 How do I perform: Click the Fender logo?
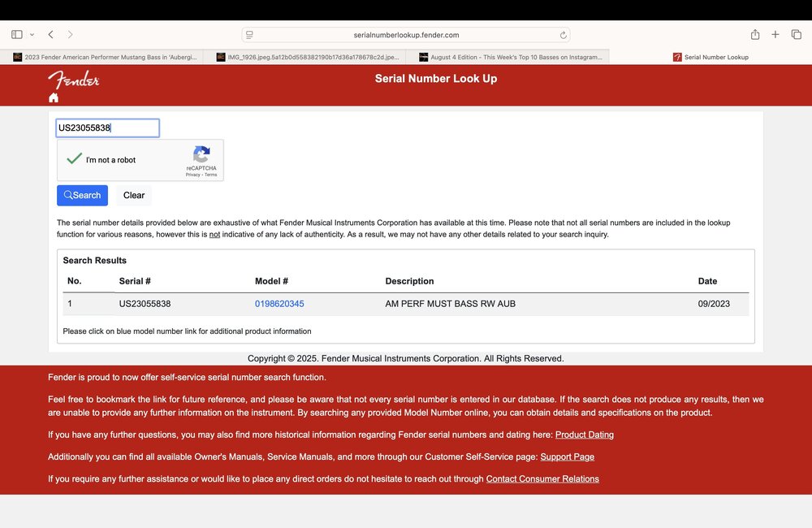[74, 80]
